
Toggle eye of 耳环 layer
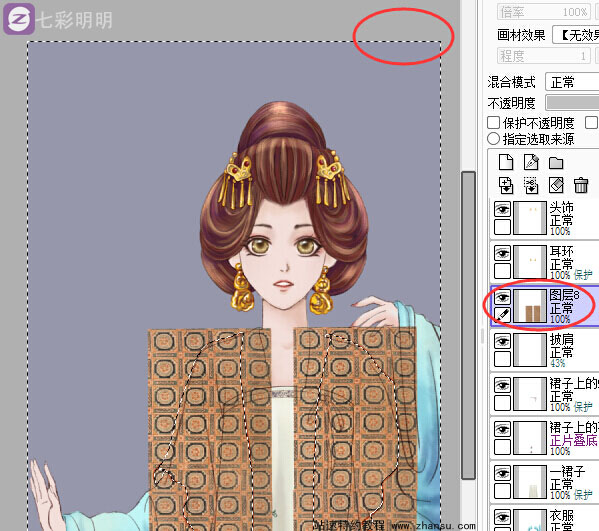tap(502, 253)
